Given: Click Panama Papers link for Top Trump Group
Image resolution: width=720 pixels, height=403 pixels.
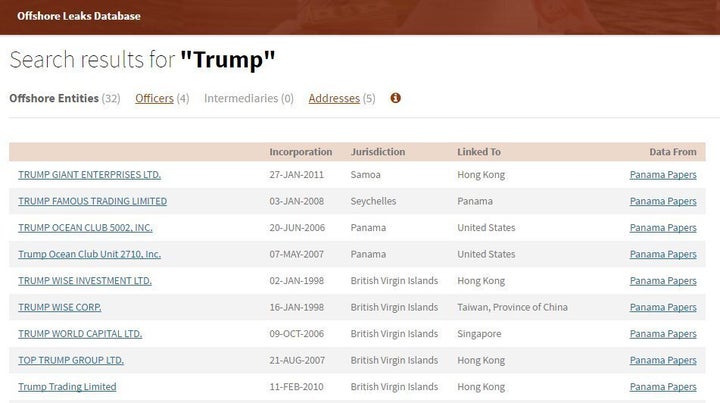Looking at the screenshot, I should pyautogui.click(x=663, y=360).
